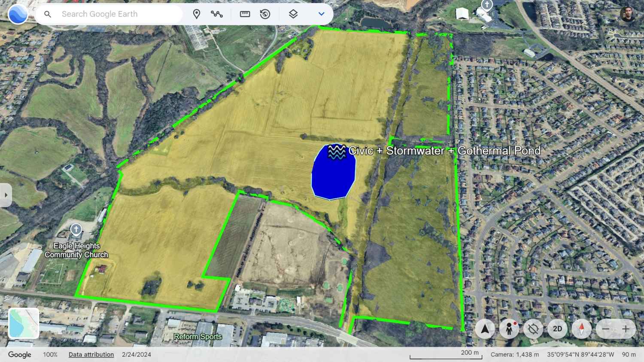Fly to your current location
This screenshot has width=644, height=362.
(485, 329)
